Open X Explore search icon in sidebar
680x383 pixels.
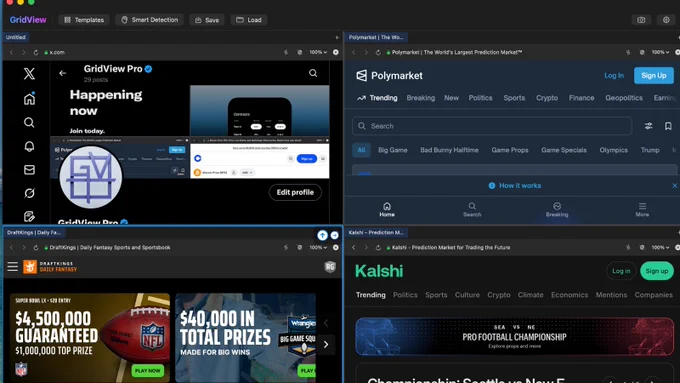click(x=29, y=123)
